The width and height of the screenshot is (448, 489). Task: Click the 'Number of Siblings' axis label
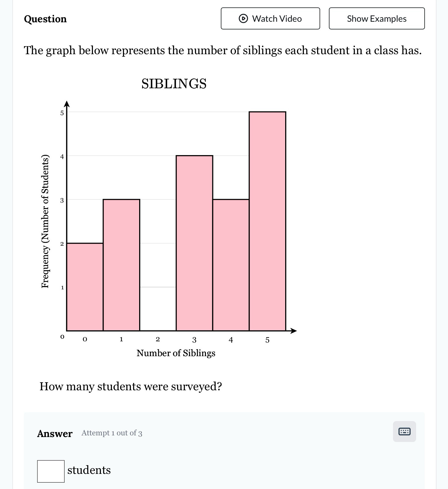(176, 353)
